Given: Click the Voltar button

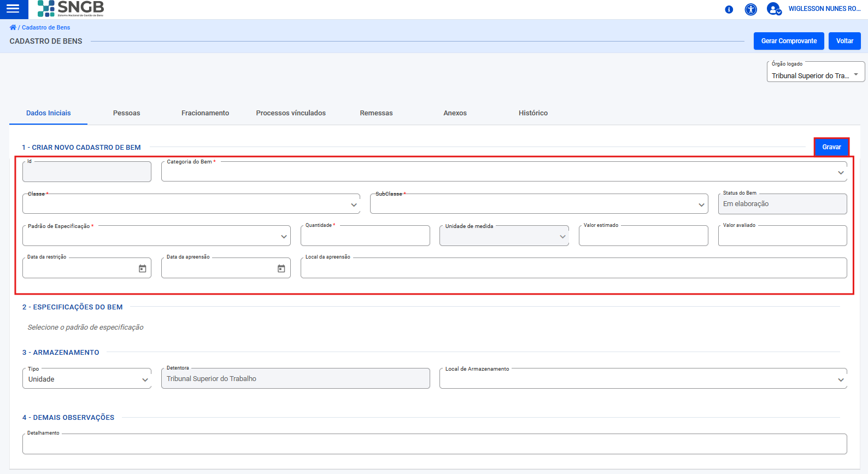Looking at the screenshot, I should [844, 41].
